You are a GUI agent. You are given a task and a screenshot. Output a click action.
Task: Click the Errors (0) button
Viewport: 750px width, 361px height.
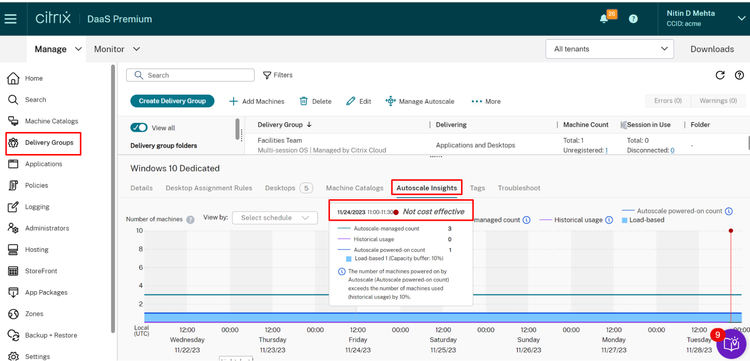coord(668,101)
